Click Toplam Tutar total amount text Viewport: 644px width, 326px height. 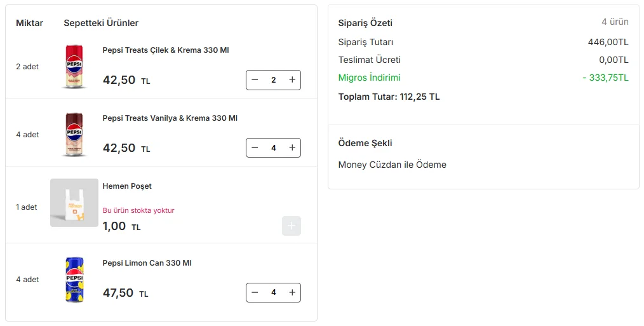(389, 97)
